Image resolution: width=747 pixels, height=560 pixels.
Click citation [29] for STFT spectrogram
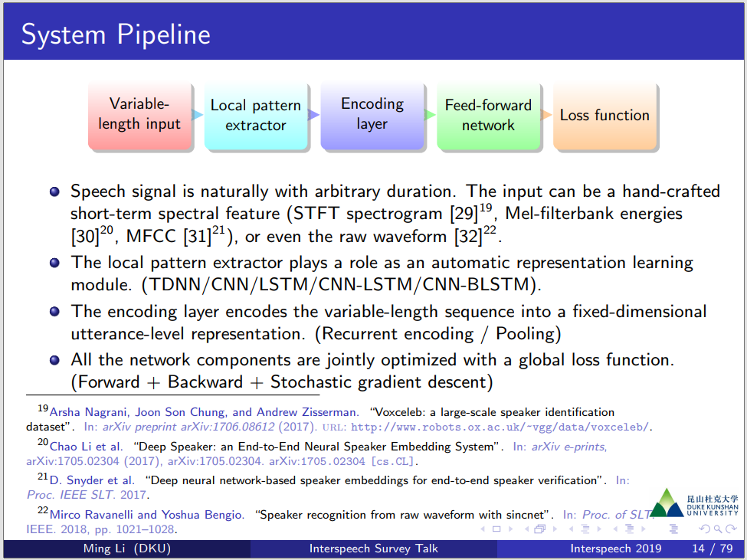point(464,213)
